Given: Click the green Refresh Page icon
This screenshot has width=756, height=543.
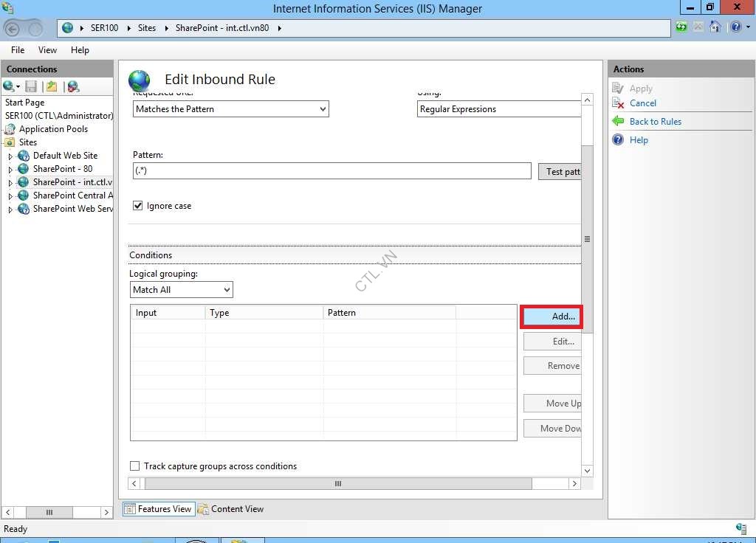Looking at the screenshot, I should (681, 27).
